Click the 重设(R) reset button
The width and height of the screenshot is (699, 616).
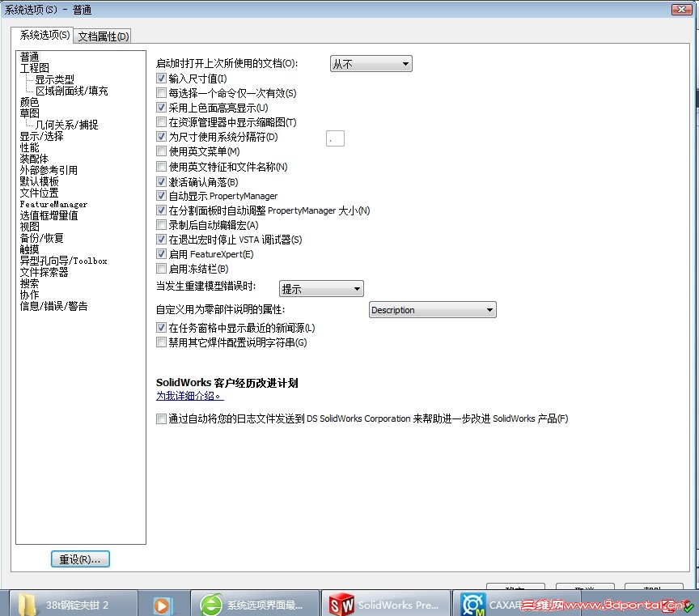tap(80, 559)
